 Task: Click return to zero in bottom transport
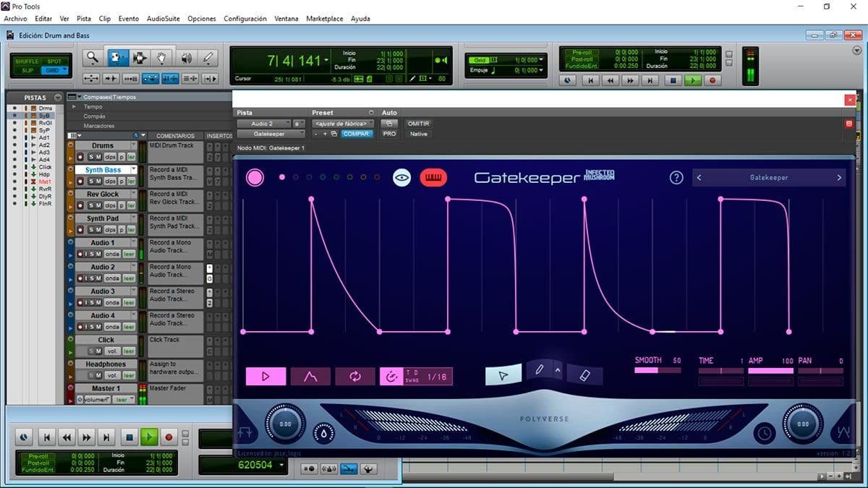(x=46, y=437)
